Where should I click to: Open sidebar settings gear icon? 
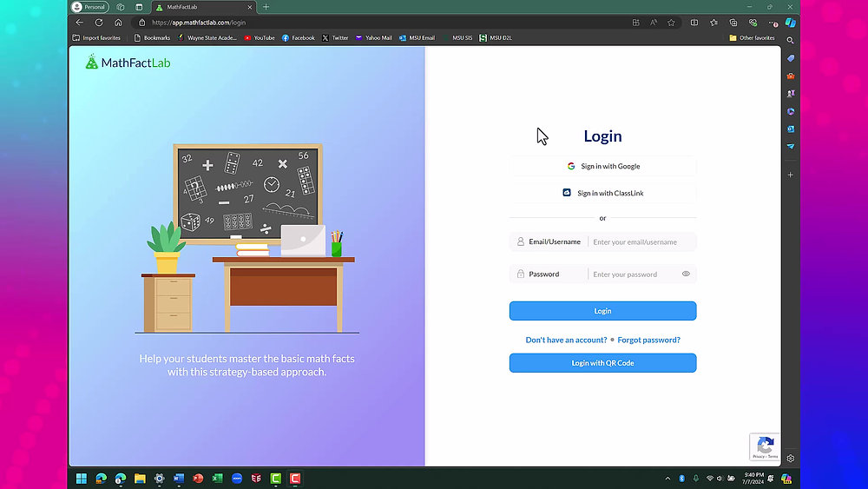(x=791, y=459)
